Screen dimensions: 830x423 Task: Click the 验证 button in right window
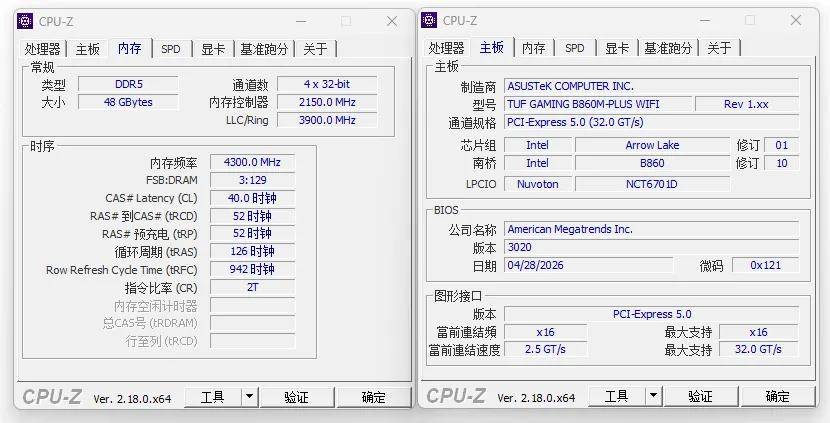[700, 396]
